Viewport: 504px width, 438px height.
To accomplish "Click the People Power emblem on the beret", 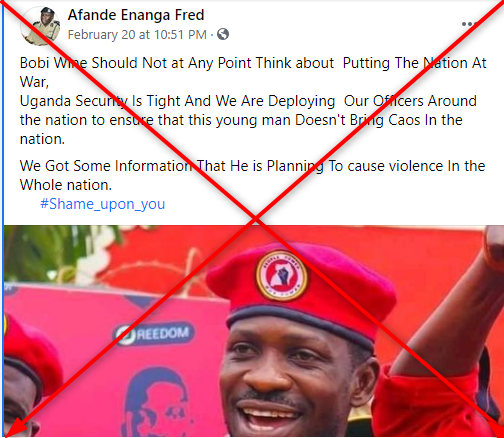I will click(x=282, y=276).
